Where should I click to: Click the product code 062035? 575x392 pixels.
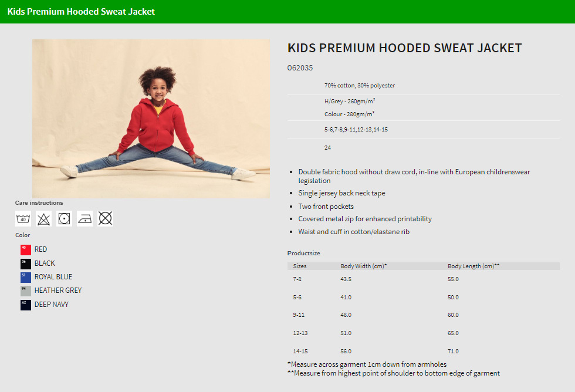click(x=300, y=68)
